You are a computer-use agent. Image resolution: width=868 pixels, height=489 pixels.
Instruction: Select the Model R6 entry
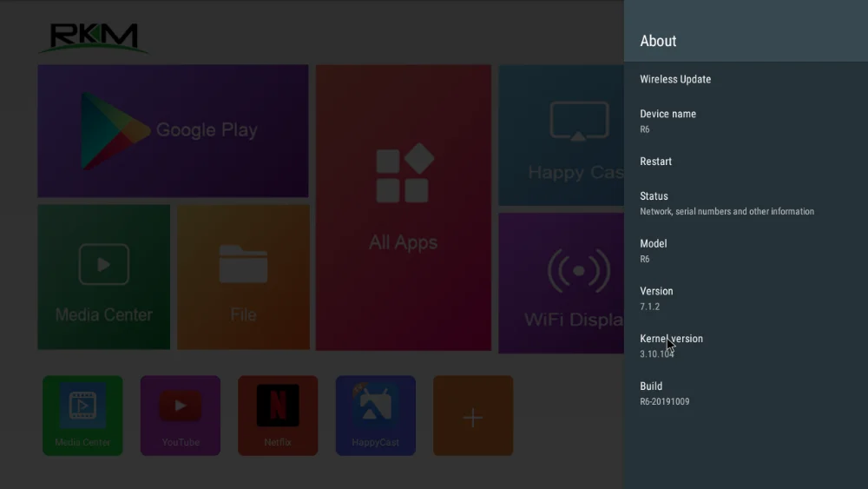[x=746, y=251]
